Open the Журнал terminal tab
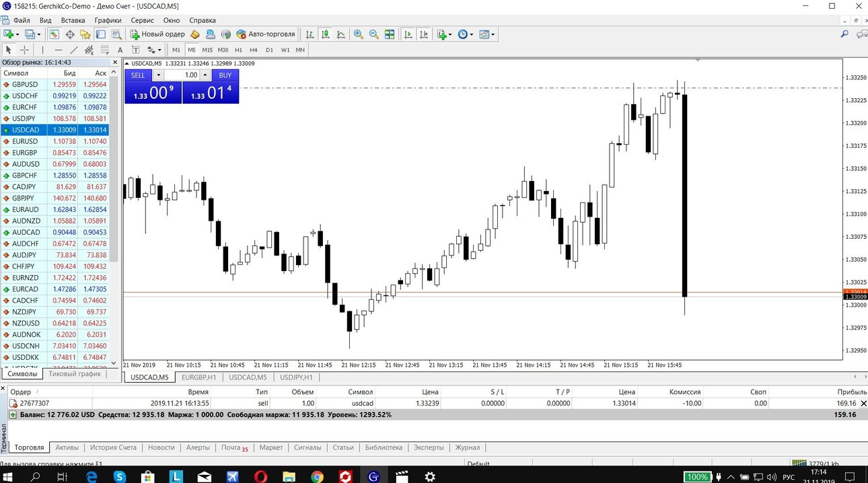The image size is (868, 483). click(x=468, y=447)
